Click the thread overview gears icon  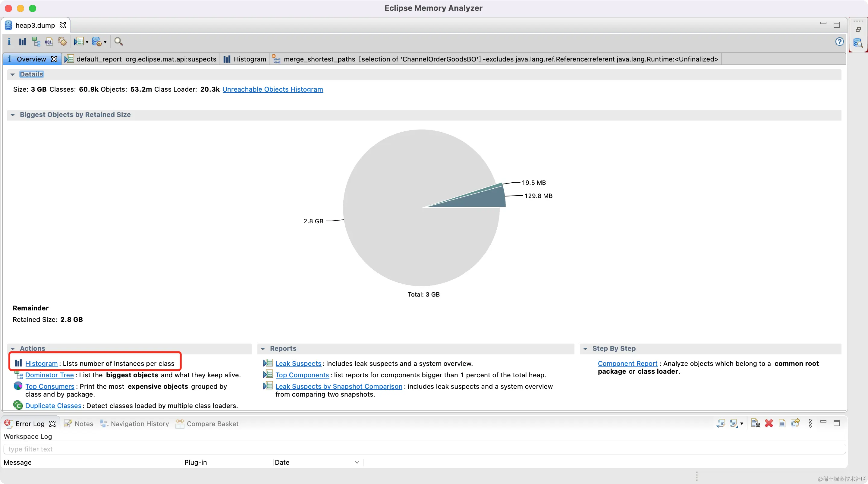point(62,42)
